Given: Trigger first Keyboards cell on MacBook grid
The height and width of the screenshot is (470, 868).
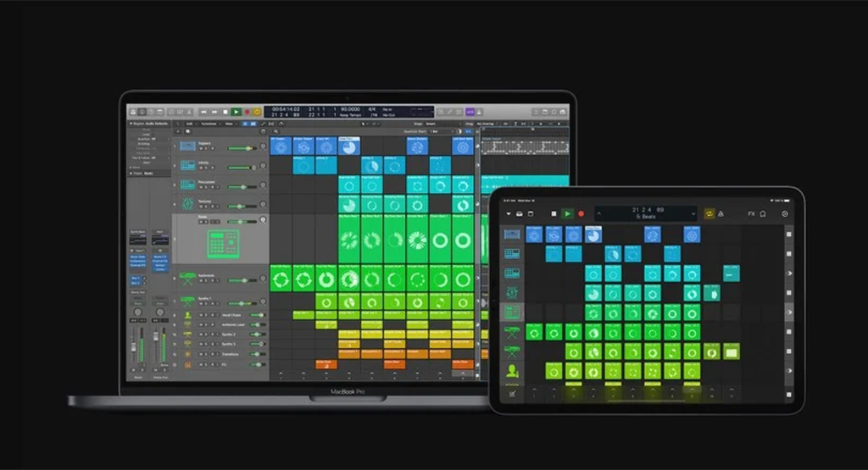Looking at the screenshot, I should click(x=281, y=279).
